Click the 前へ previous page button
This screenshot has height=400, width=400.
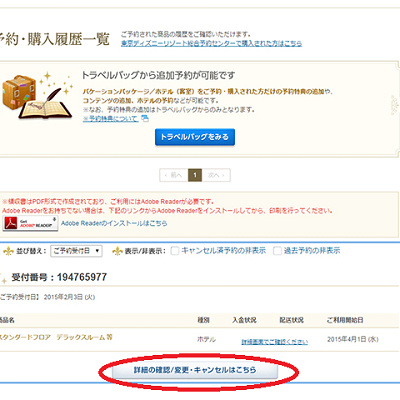click(x=174, y=175)
